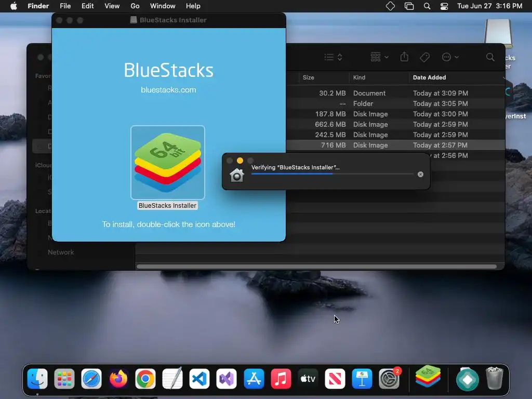
Task: Open the BlueStacks Installer 64-bit icon
Action: pyautogui.click(x=168, y=163)
